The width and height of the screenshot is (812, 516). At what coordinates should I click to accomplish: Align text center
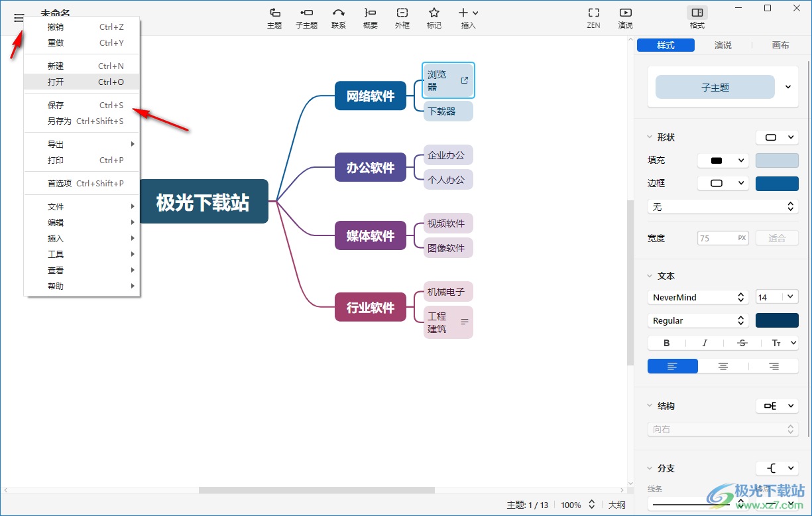click(x=723, y=366)
